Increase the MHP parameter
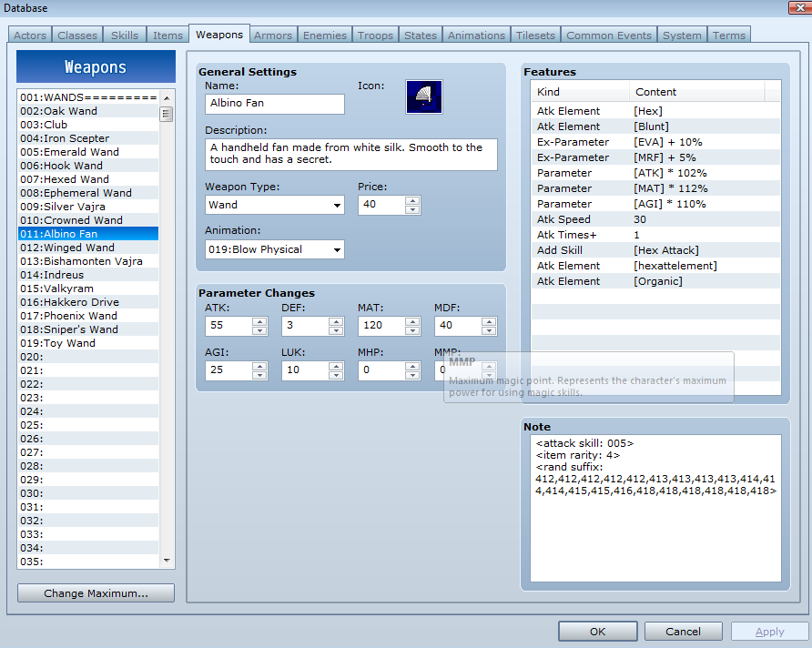The width and height of the screenshot is (812, 648). click(412, 367)
